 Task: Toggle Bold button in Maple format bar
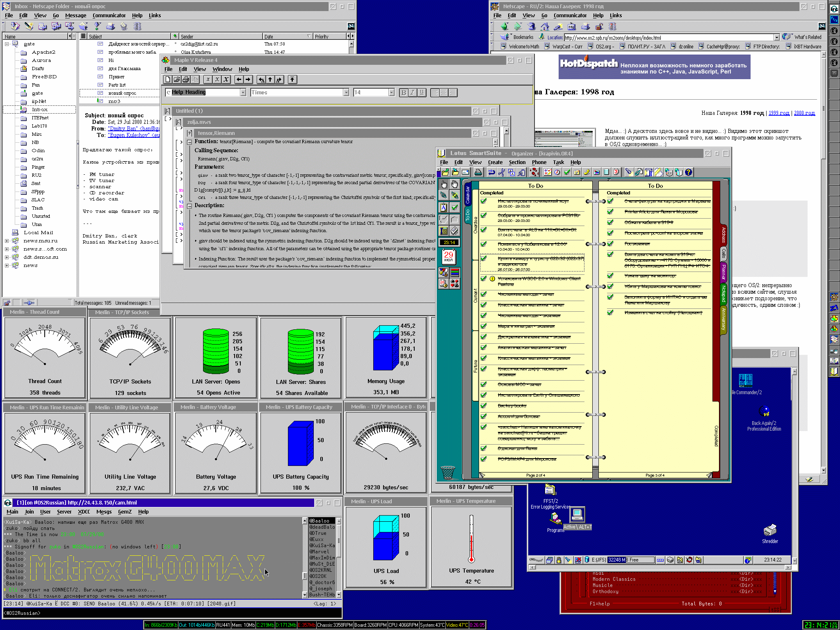coord(404,93)
